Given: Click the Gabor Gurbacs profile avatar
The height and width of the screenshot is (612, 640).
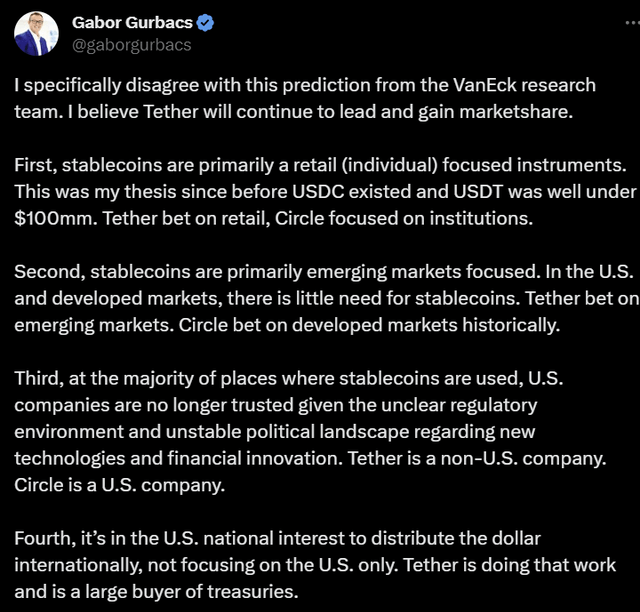Looking at the screenshot, I should (x=35, y=35).
